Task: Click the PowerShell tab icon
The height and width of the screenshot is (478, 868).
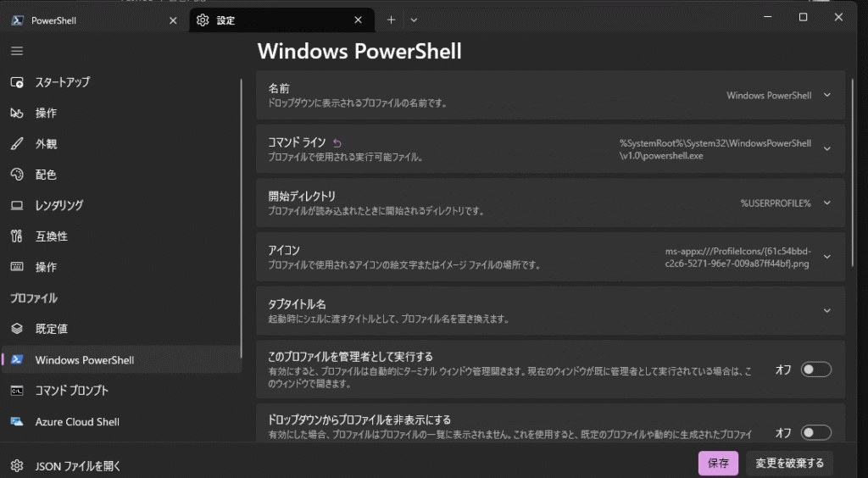Action: 17,20
